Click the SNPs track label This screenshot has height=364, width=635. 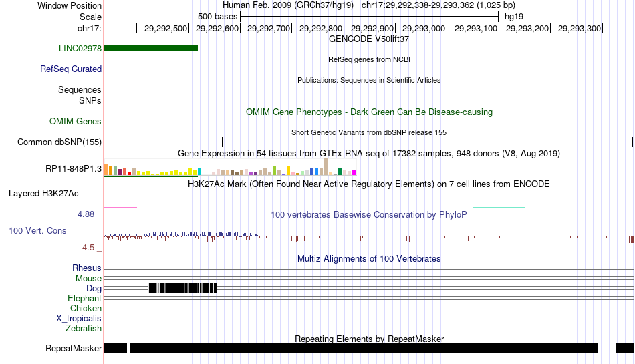click(90, 100)
